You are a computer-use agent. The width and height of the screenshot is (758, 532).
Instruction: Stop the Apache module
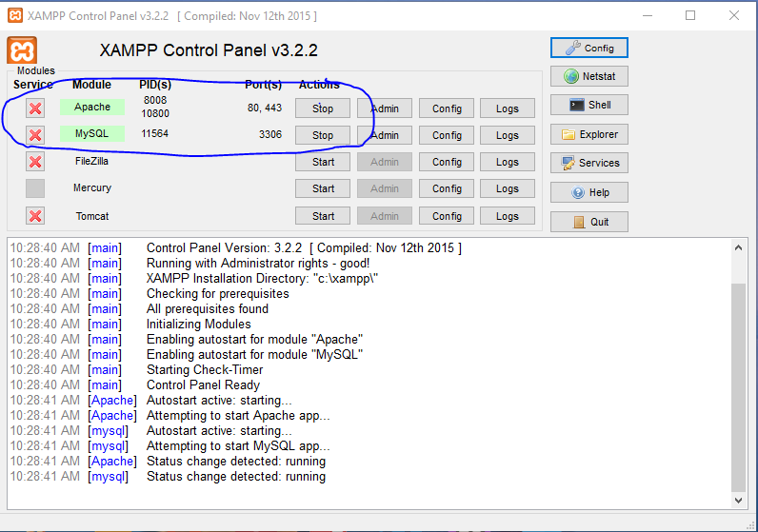(323, 108)
